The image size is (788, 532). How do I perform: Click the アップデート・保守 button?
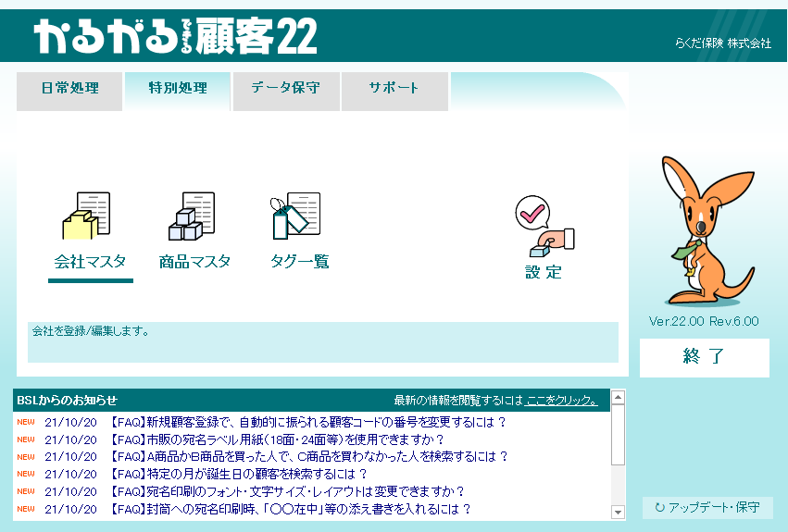pos(707,507)
